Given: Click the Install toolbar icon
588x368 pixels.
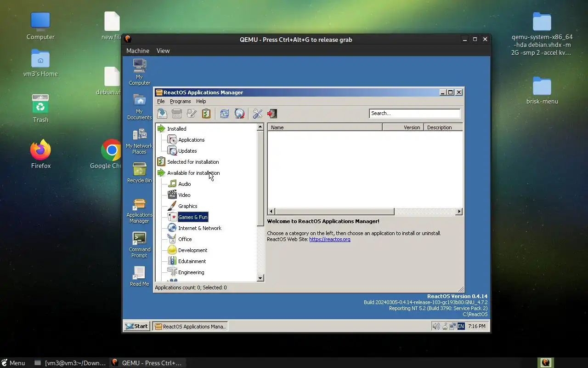Looking at the screenshot, I should point(162,114).
